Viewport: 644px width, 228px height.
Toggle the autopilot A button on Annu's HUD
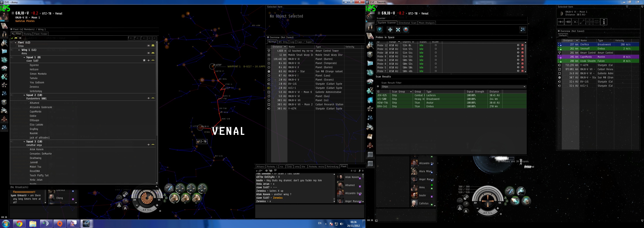point(125,208)
